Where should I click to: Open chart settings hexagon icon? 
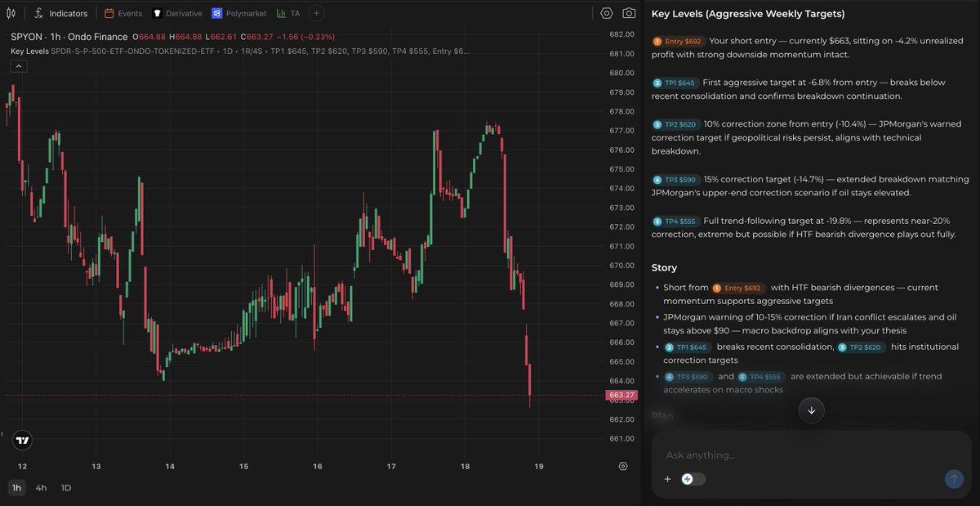pos(606,13)
